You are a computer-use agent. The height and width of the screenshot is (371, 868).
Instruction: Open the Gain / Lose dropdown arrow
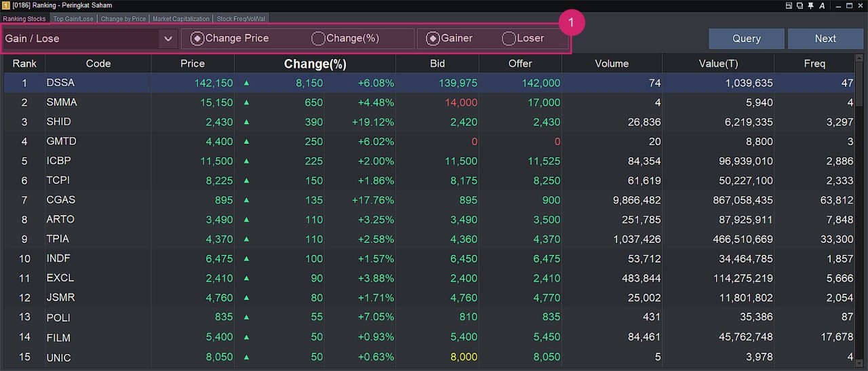coord(168,39)
